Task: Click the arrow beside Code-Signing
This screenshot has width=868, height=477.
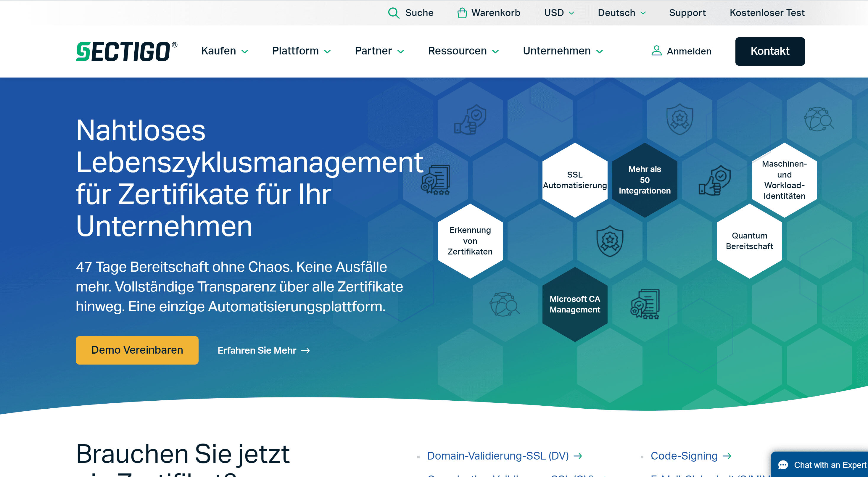Action: (x=727, y=456)
